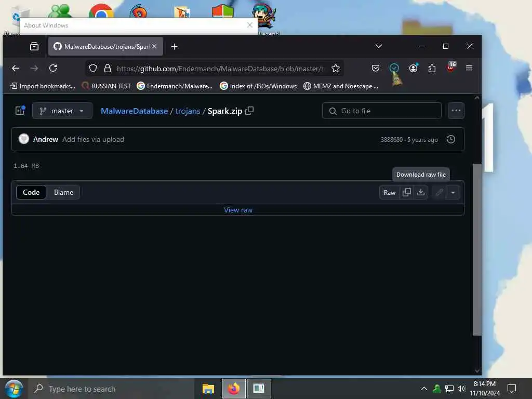The image size is (532, 399).
Task: Copy raw file contents
Action: pyautogui.click(x=406, y=192)
